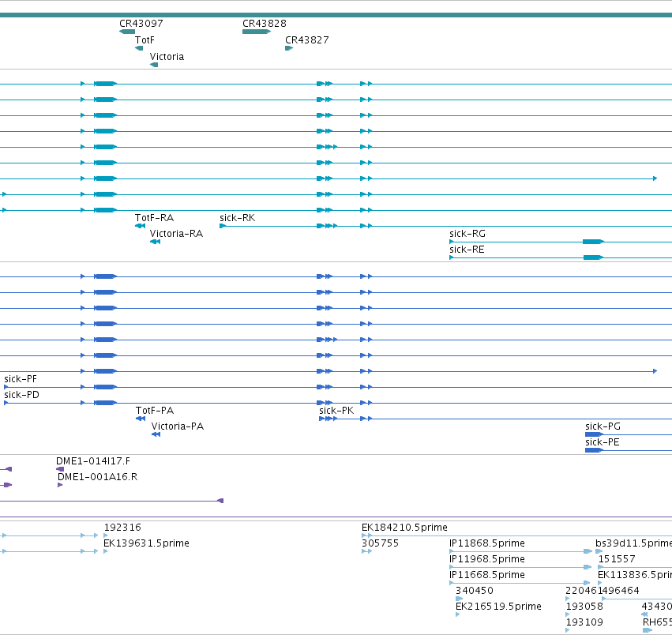672x635 pixels.
Task: Select the sick-RG transcript label
Action: [x=467, y=234]
